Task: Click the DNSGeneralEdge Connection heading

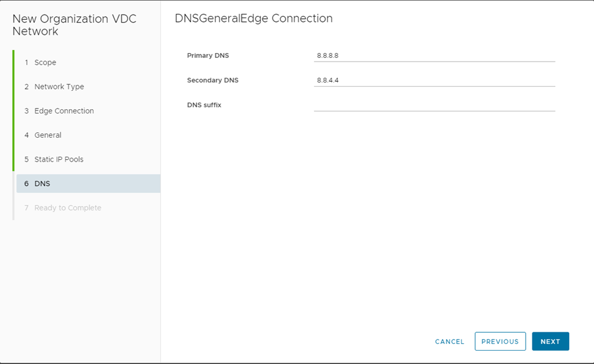Action: tap(254, 18)
